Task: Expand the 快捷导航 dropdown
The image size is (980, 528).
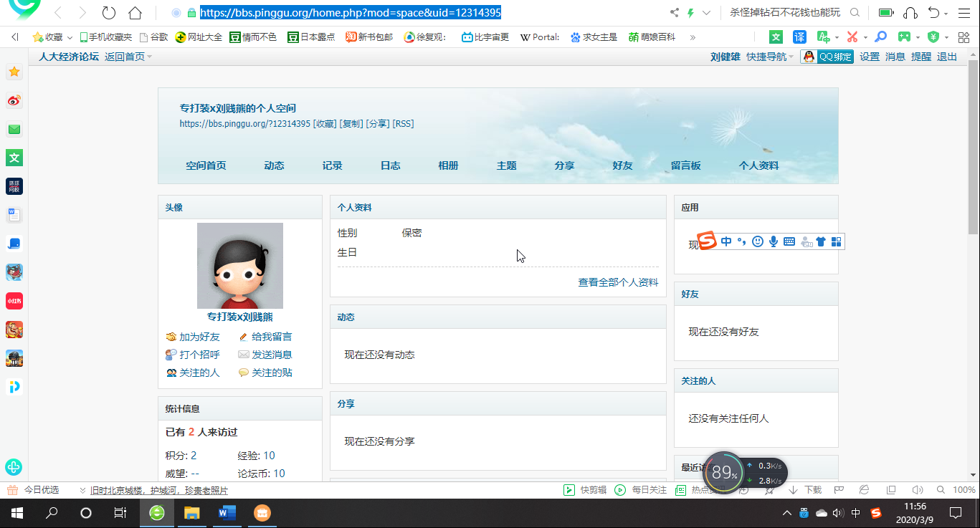Action: click(770, 57)
